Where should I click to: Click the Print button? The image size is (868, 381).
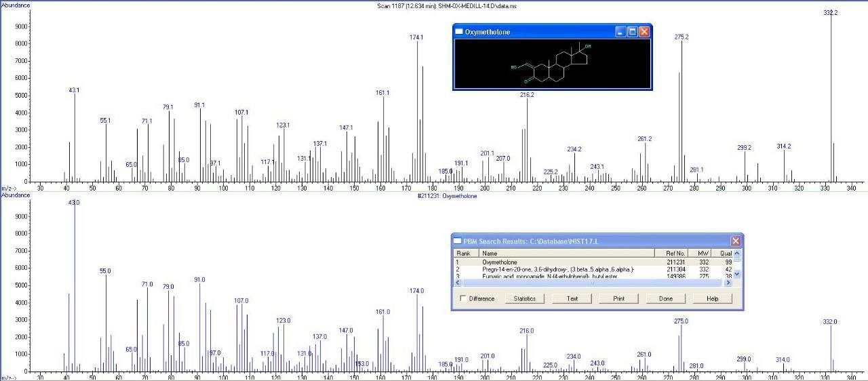coord(618,298)
